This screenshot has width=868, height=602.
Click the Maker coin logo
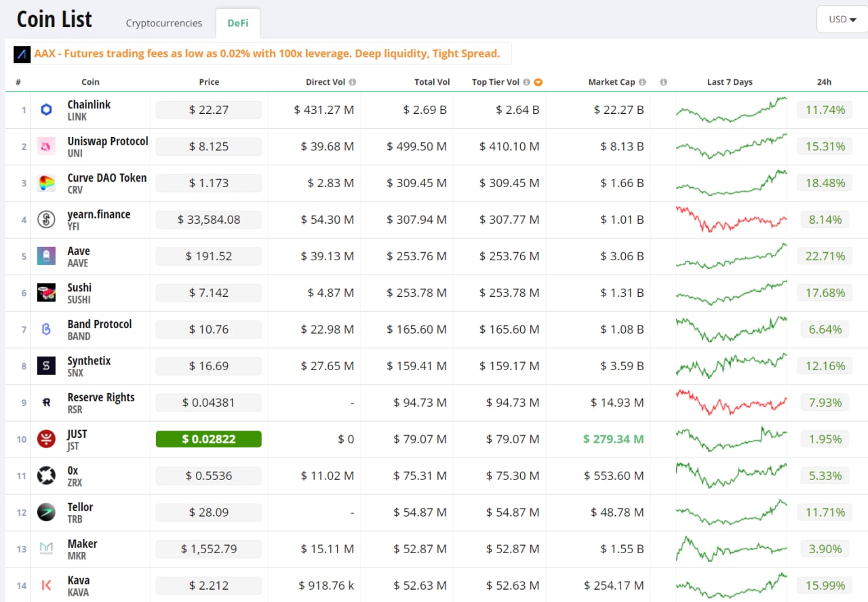[x=46, y=549]
